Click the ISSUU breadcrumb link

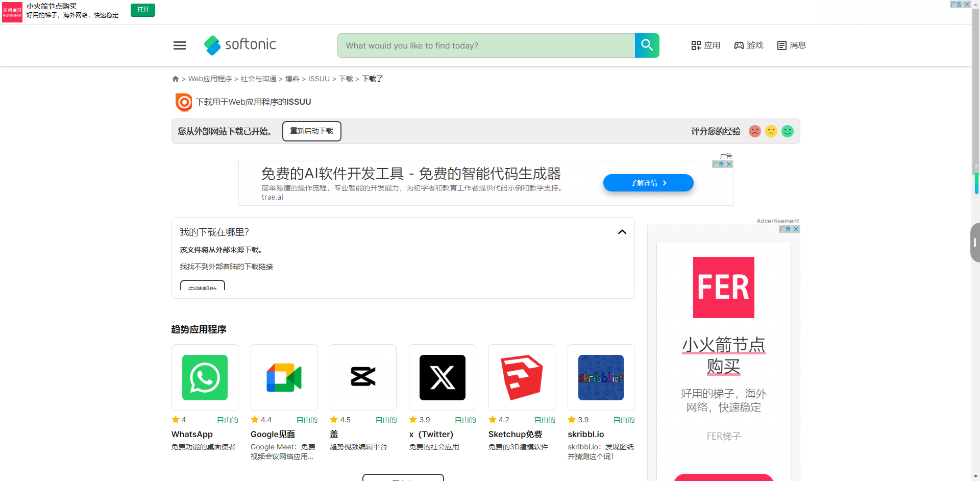tap(318, 79)
